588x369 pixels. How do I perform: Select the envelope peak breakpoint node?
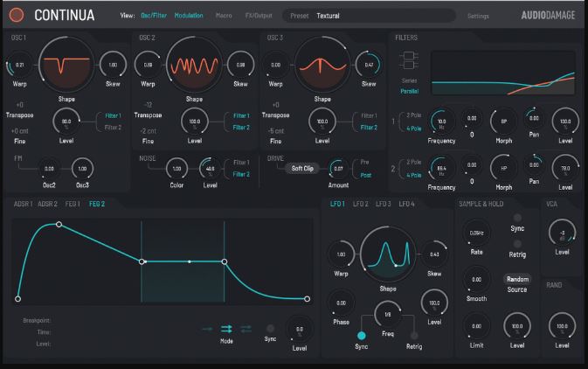(59, 225)
